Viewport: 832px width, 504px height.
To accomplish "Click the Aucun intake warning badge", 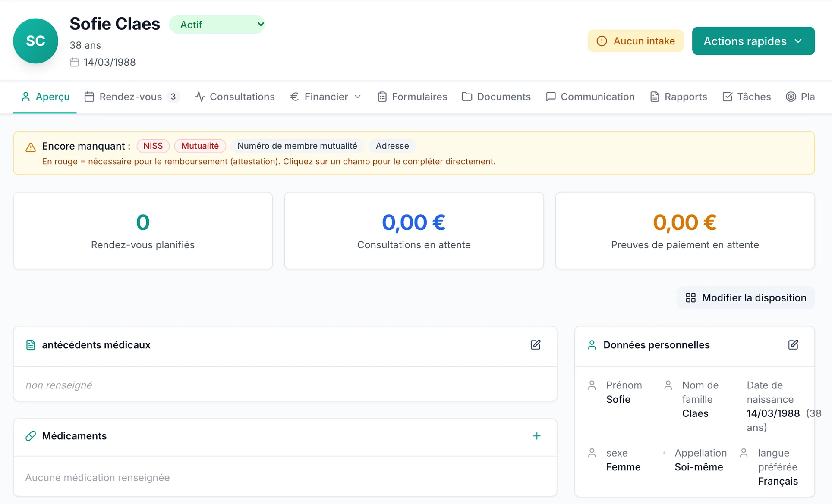I will coord(635,41).
